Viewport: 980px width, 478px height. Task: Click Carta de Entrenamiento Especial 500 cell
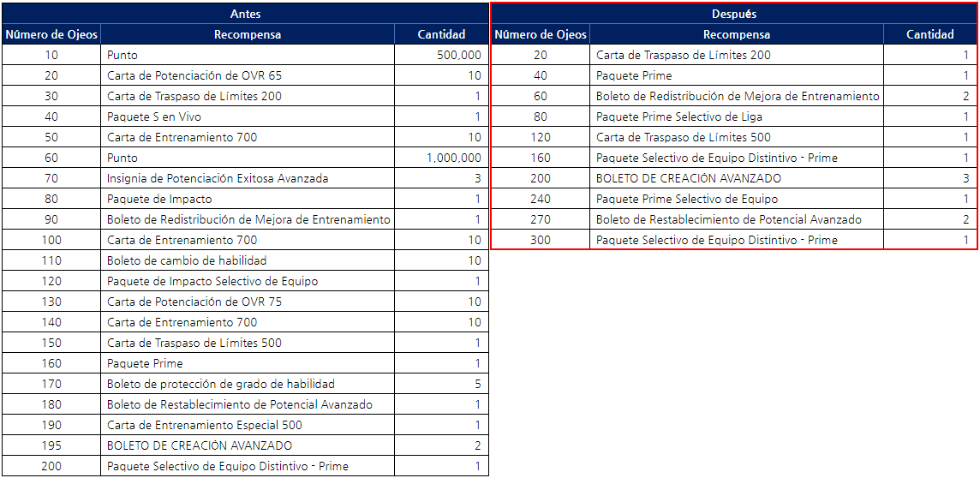205,425
